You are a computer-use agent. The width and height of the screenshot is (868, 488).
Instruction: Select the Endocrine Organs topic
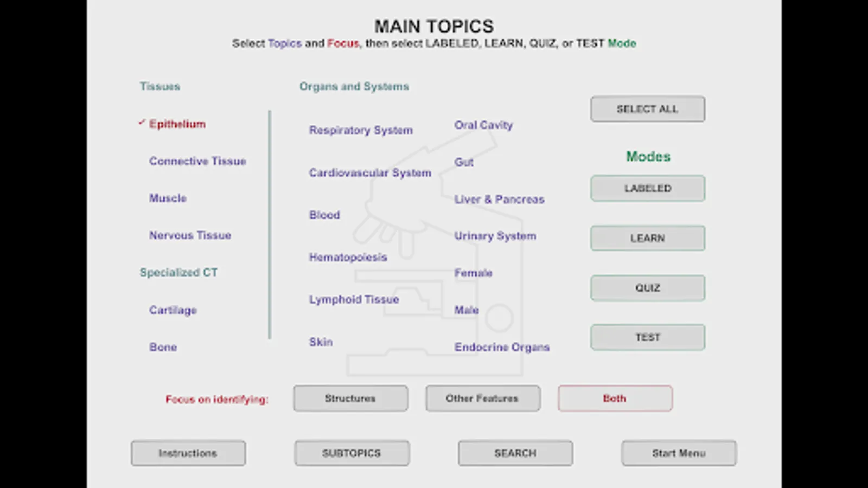tap(502, 347)
